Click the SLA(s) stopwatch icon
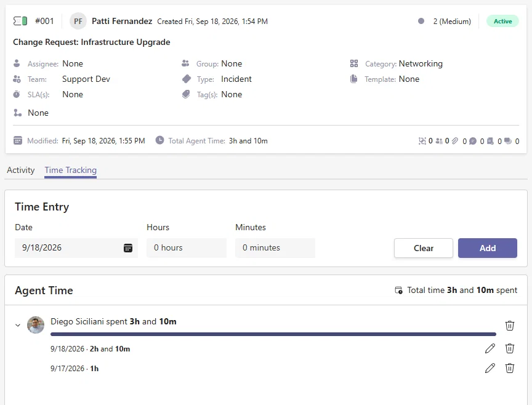Image resolution: width=532 pixels, height=405 pixels. coord(17,94)
